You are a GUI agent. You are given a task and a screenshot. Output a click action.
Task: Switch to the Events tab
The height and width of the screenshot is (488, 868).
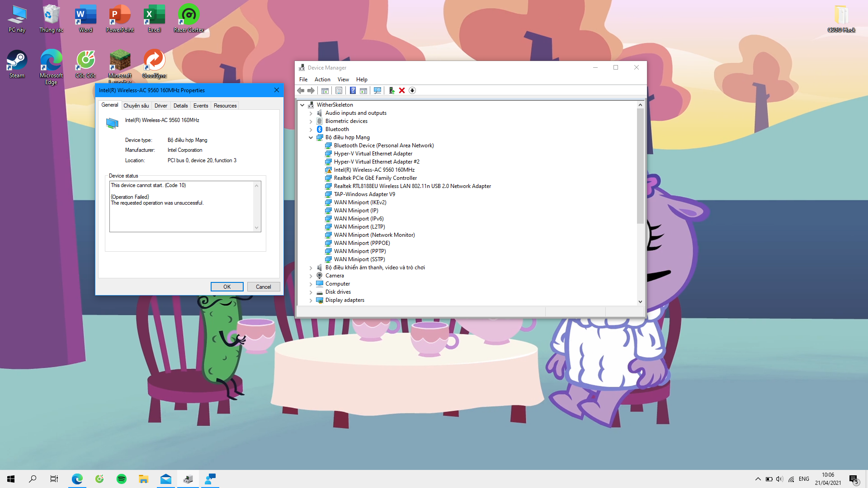point(201,106)
